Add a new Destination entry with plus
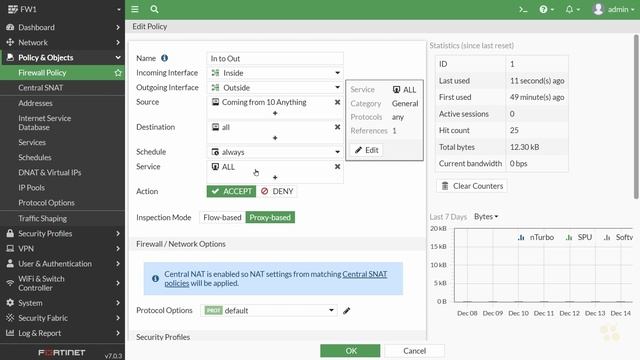 (x=275, y=138)
